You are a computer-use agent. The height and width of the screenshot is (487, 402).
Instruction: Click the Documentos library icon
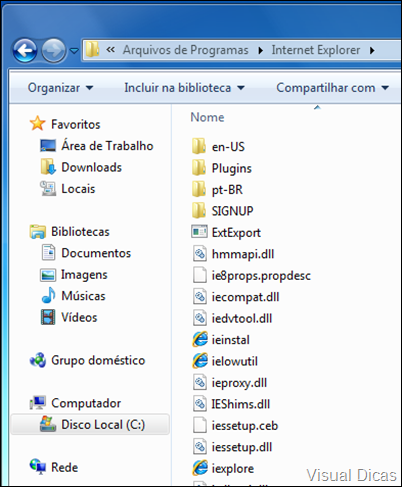pyautogui.click(x=48, y=252)
